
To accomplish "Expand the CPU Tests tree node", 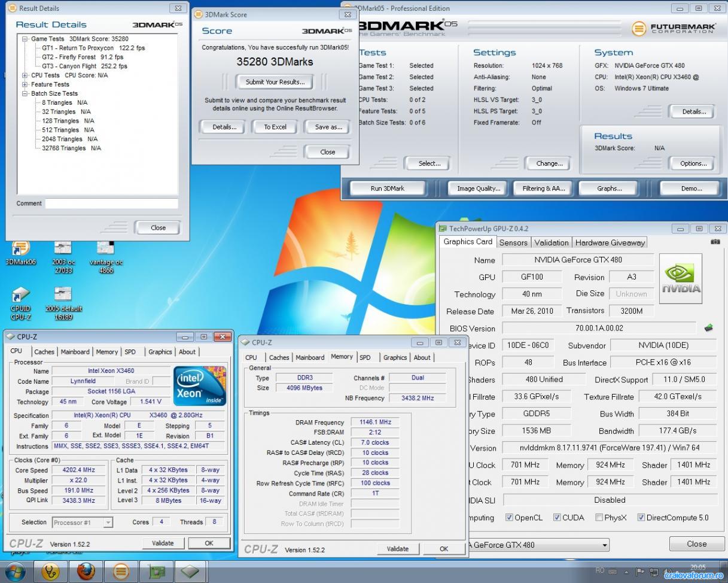I will point(25,75).
